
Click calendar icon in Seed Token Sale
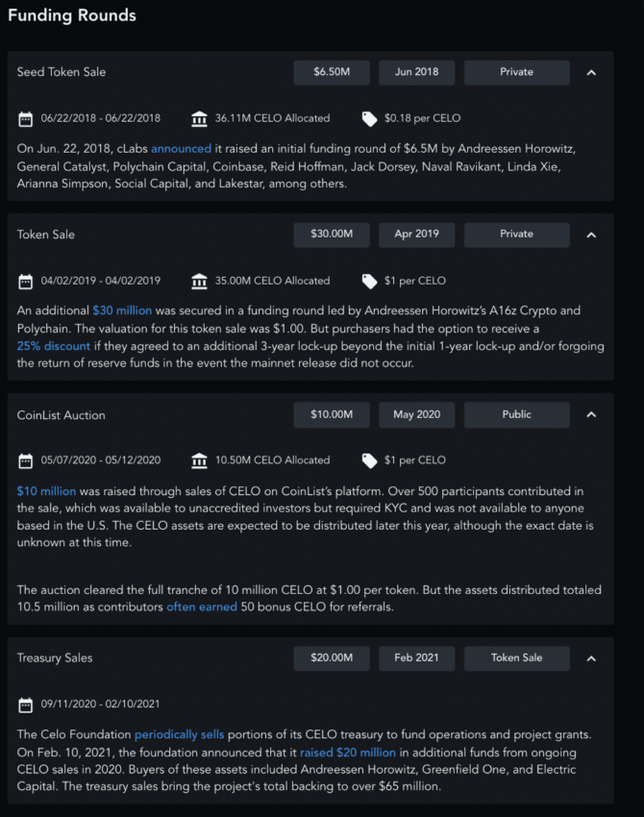click(26, 119)
